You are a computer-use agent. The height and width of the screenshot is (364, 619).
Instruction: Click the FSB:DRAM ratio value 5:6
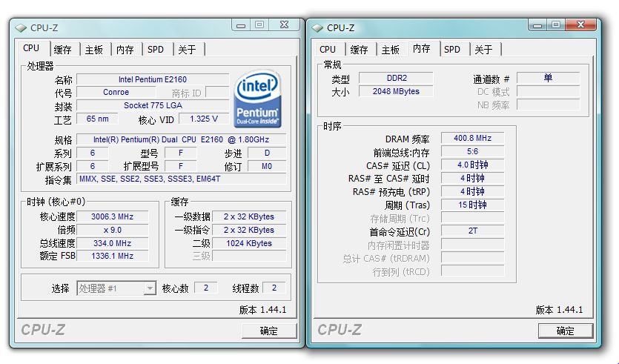[x=472, y=151]
